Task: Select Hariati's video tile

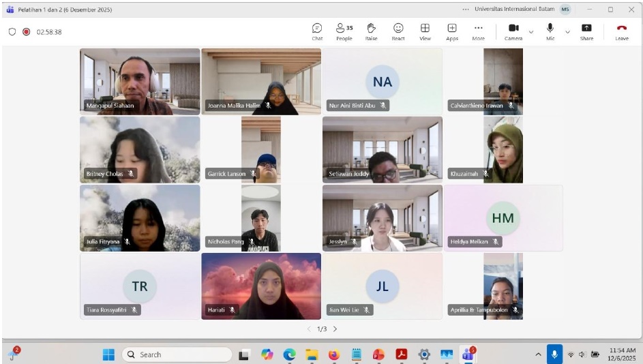Action: click(261, 286)
